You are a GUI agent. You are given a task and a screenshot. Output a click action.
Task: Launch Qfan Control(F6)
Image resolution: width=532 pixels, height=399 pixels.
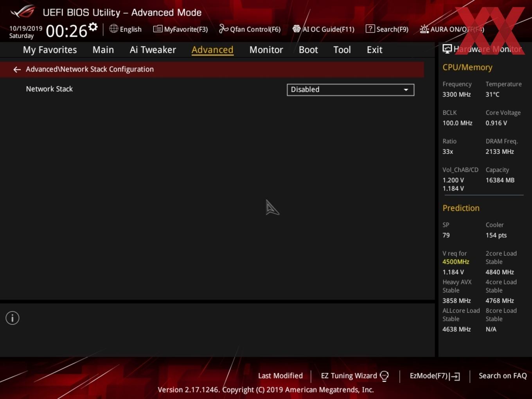(x=255, y=29)
